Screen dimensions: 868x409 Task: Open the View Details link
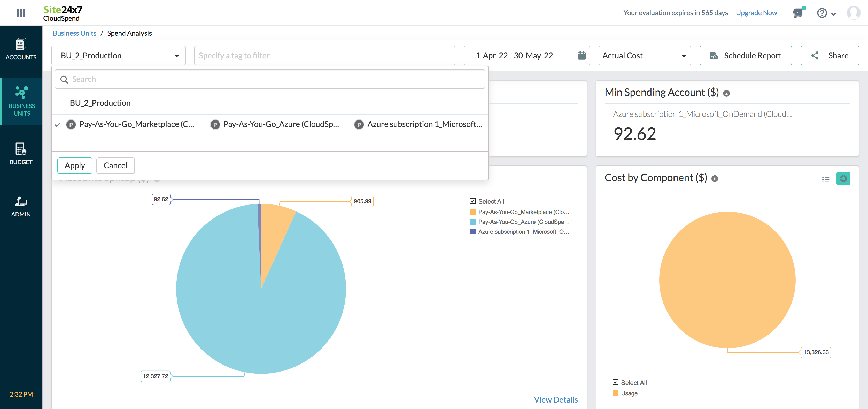click(555, 399)
